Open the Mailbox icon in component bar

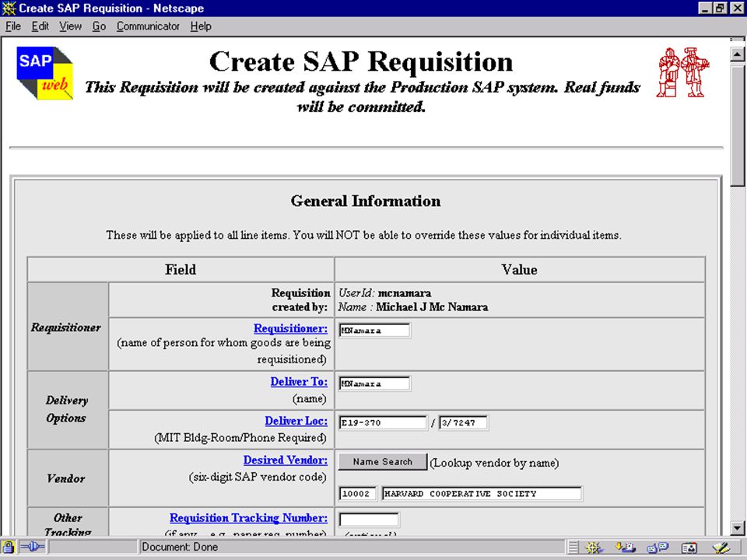click(x=625, y=548)
